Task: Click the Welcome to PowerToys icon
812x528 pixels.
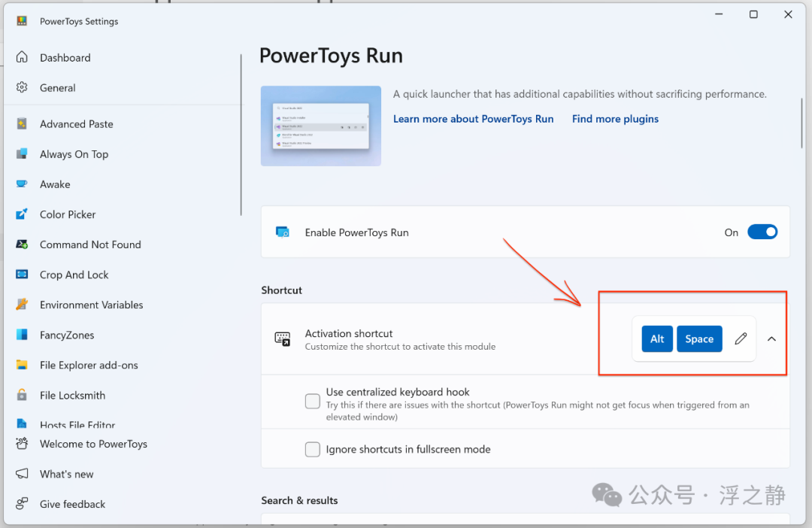Action: point(22,444)
